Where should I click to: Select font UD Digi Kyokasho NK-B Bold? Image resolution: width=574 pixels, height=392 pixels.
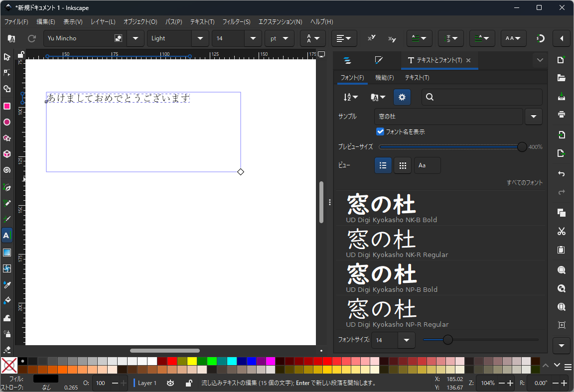pos(440,208)
